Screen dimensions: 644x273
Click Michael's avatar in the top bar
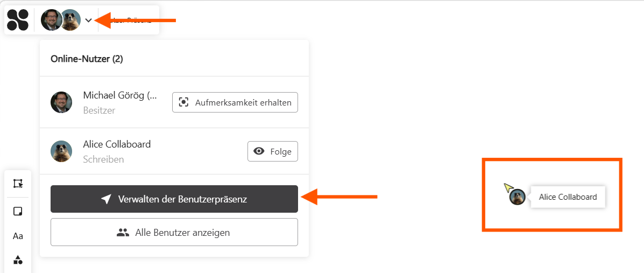pos(51,20)
